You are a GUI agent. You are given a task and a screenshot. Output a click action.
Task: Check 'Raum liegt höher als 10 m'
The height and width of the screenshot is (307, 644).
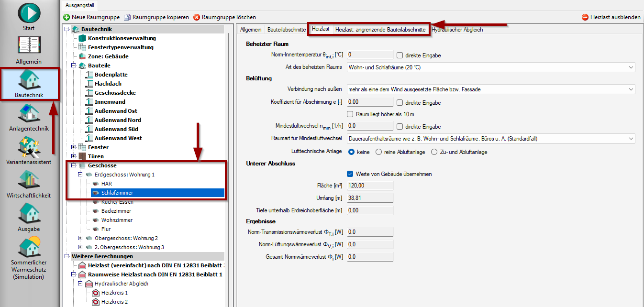(350, 114)
